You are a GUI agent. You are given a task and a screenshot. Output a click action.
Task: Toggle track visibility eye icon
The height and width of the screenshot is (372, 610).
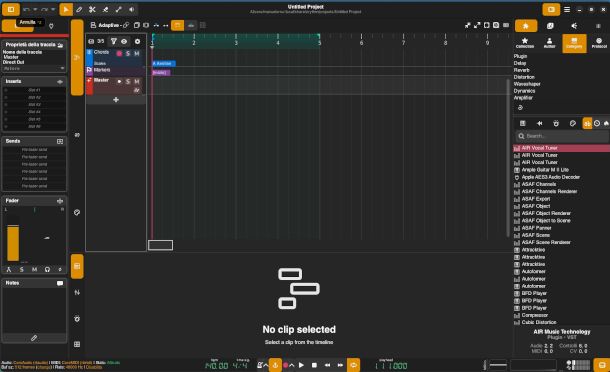pos(124,41)
